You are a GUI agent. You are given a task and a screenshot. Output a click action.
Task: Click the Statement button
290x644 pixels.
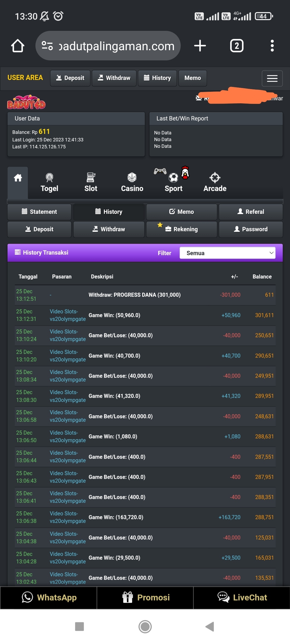point(39,212)
